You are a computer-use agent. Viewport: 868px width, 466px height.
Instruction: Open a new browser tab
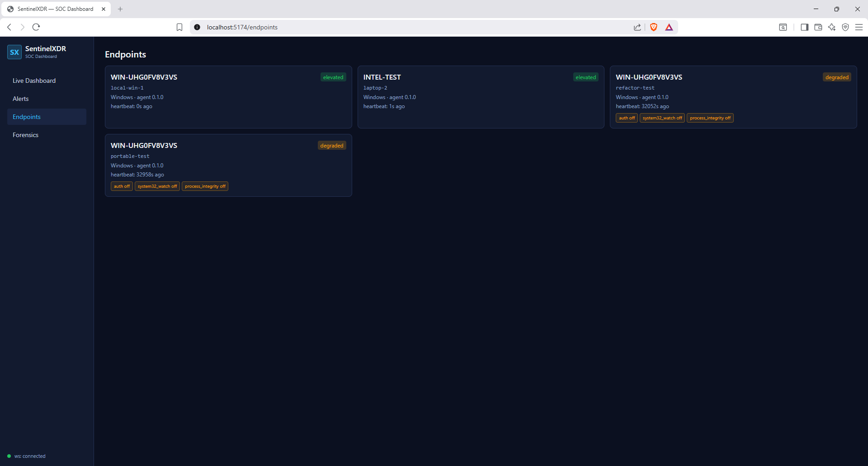point(120,9)
